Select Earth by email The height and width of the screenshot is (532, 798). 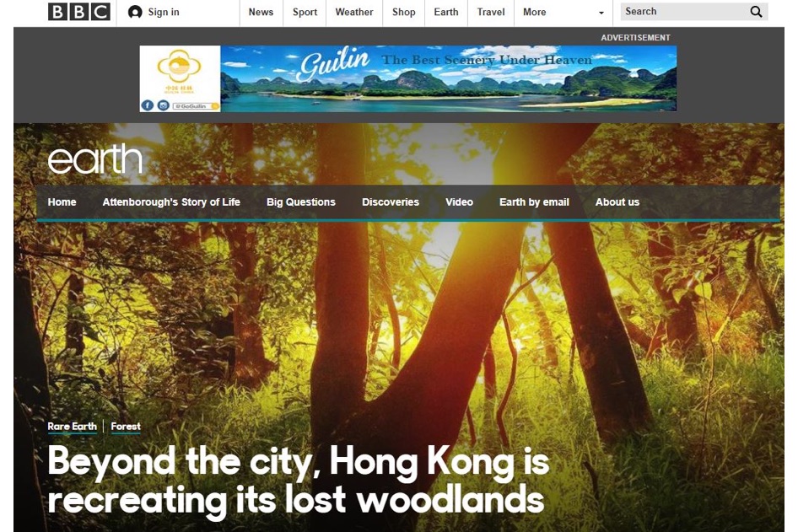534,202
